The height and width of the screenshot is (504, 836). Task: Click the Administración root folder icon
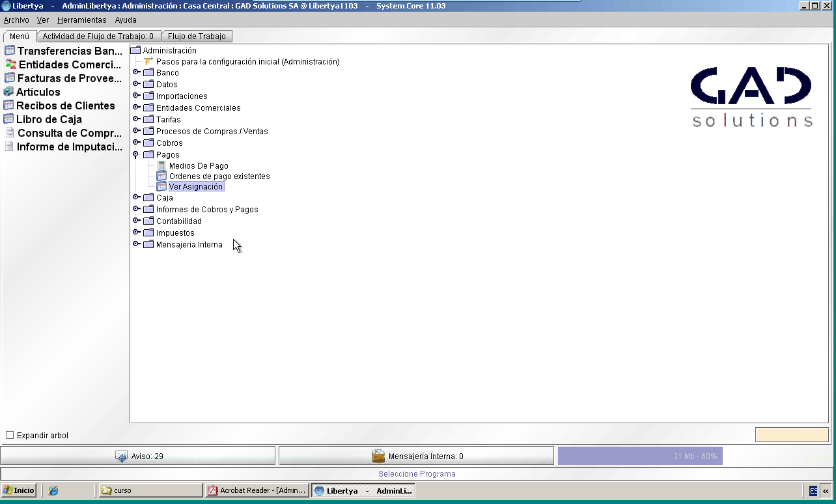pos(135,50)
